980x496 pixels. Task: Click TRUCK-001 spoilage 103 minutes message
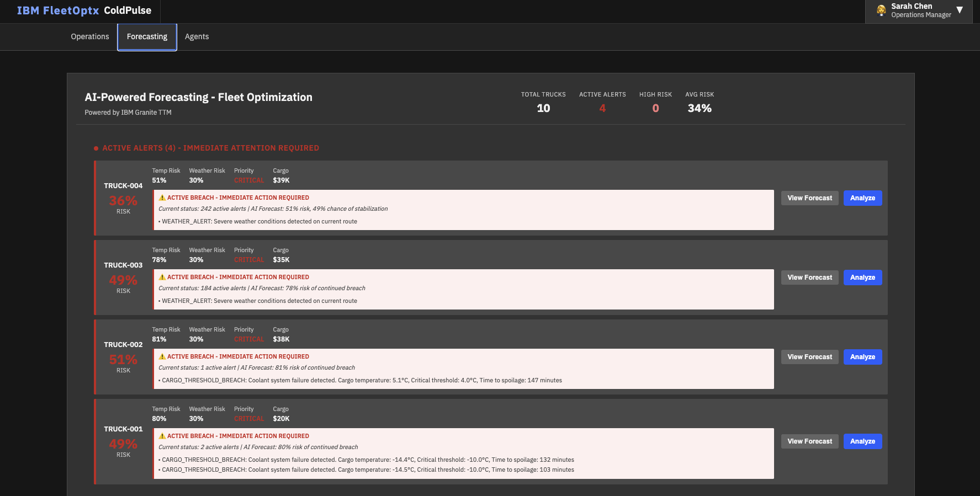pos(366,470)
